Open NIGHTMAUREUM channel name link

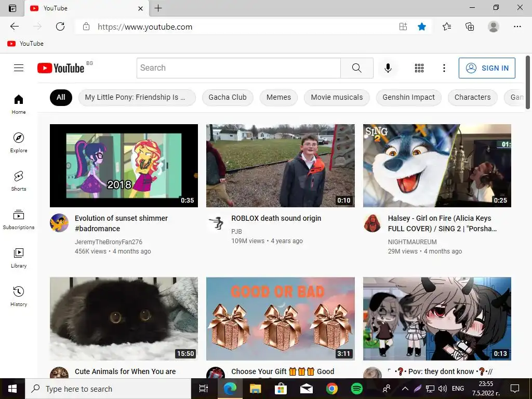click(412, 242)
